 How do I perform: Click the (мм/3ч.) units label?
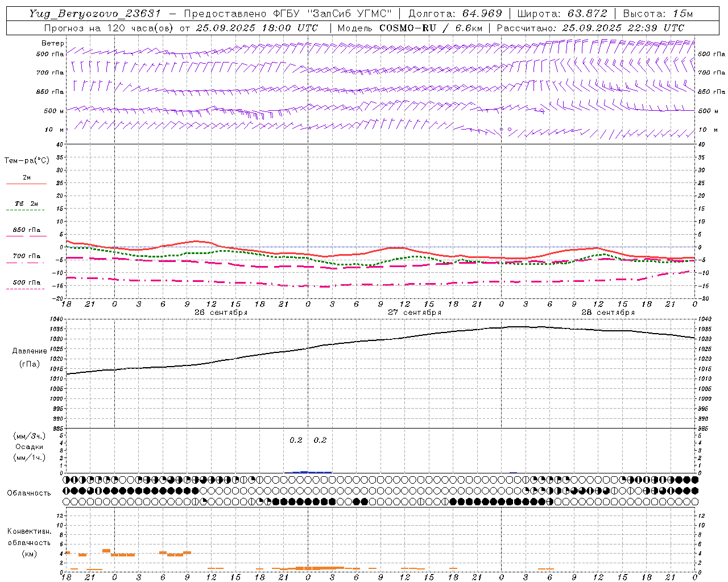coord(30,436)
